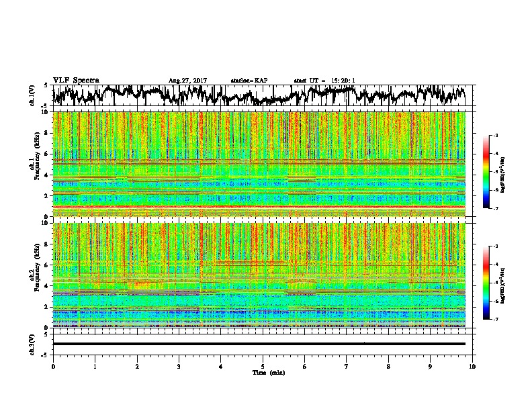Click the time axis tick label "2"

(137, 367)
